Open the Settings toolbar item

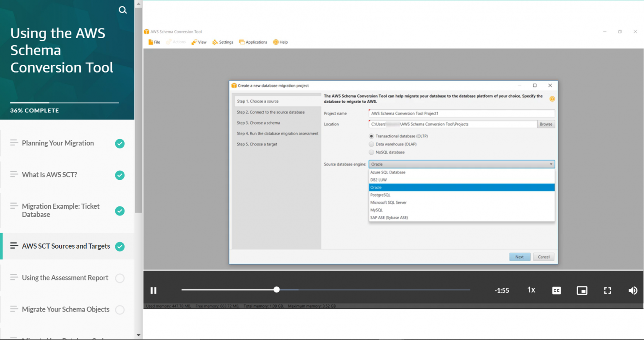pos(223,42)
